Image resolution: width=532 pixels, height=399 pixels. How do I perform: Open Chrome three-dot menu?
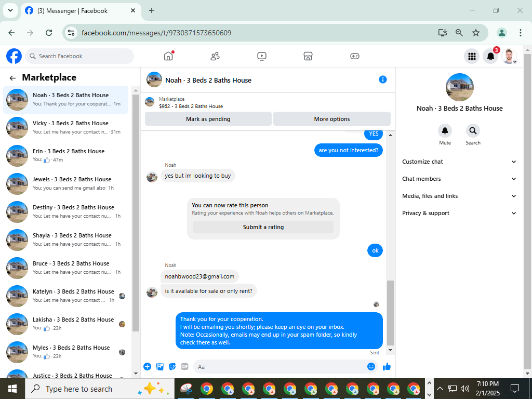click(520, 33)
